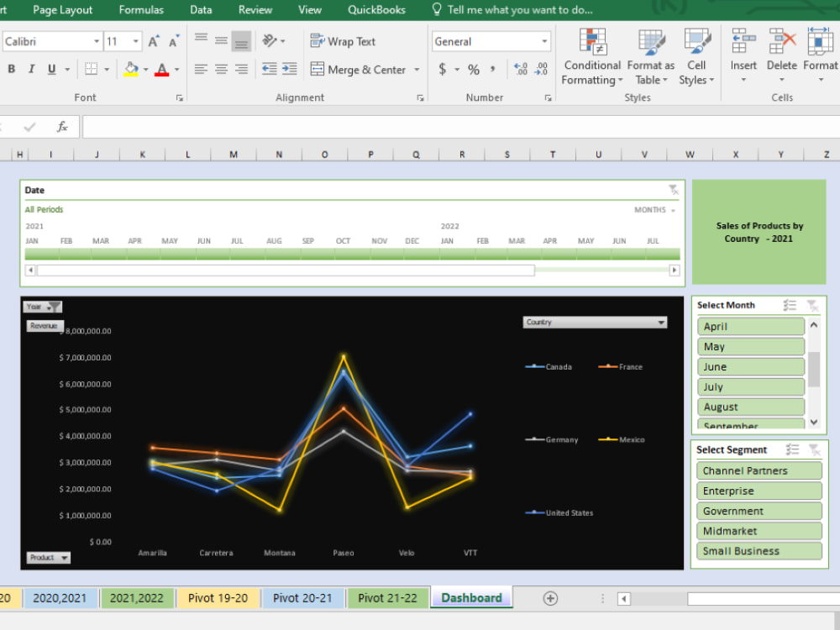Click timeline scroll right arrow
The height and width of the screenshot is (630, 840).
(x=675, y=270)
